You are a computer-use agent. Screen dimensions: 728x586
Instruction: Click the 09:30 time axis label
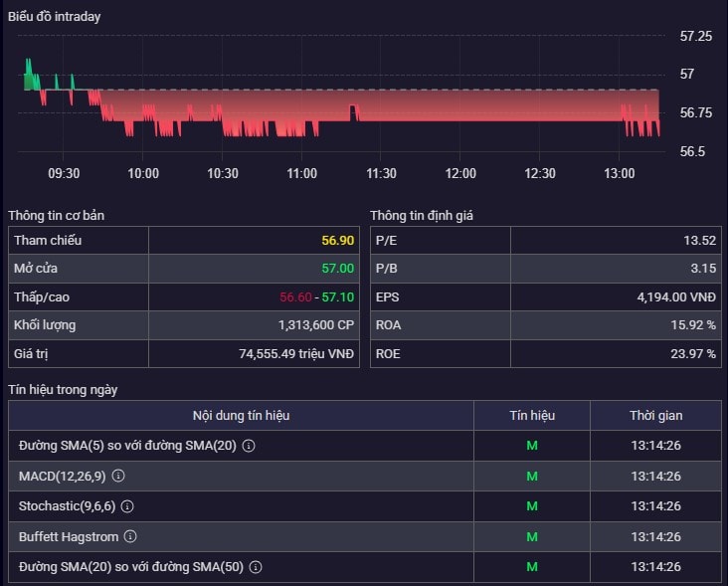(64, 173)
